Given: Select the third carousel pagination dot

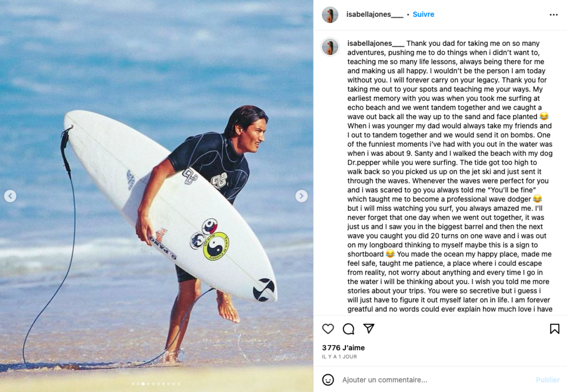Looking at the screenshot, I should coord(143,384).
